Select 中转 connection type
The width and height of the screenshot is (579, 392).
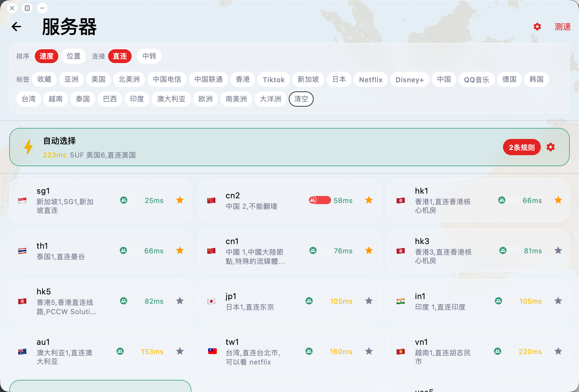[149, 56]
